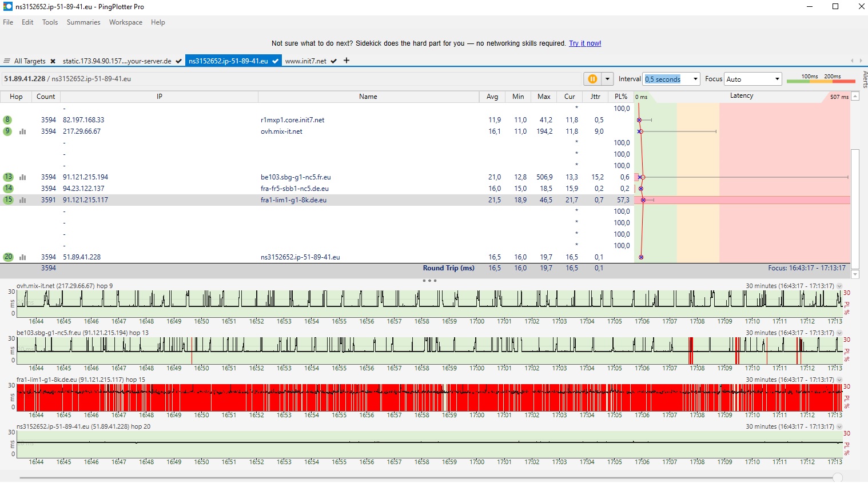
Task: Sort by the Jttr column header
Action: [595, 97]
